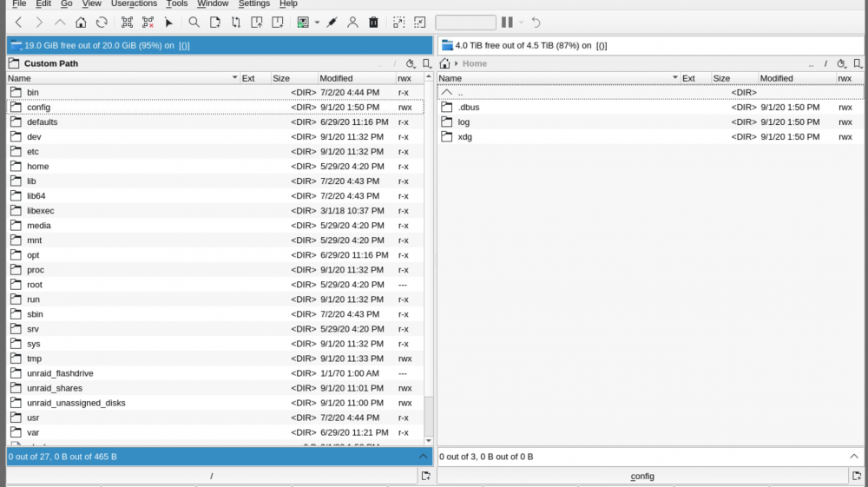Viewport: 868px width, 487px height.
Task: Click left panel scrollbar down arrow
Action: (429, 440)
